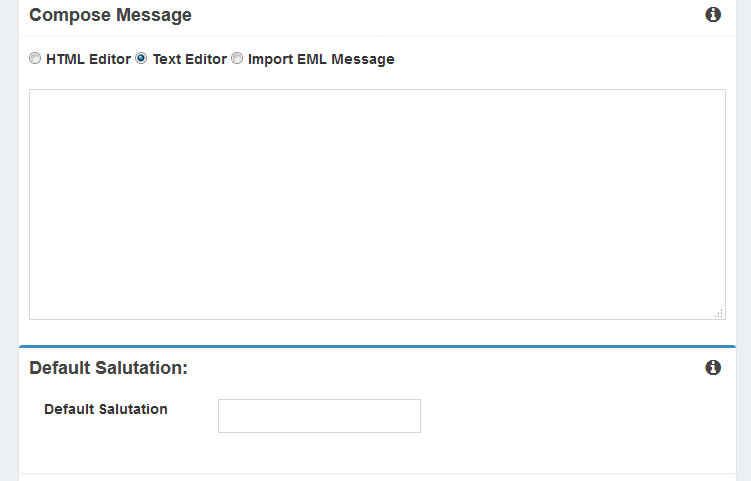
Task: Click the Text Editor label text
Action: pyautogui.click(x=189, y=59)
